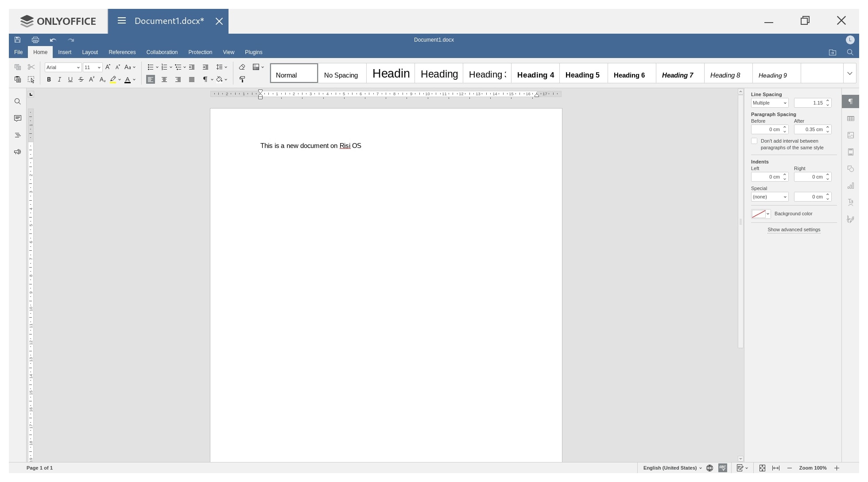Click the Select all icon
The width and height of the screenshot is (868, 482).
31,79
